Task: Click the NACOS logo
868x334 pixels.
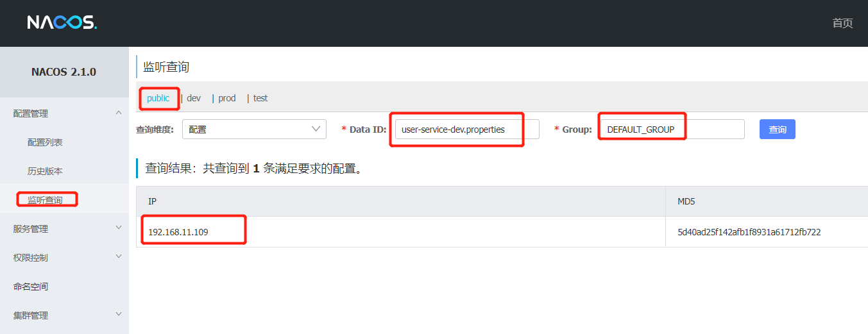Action: pos(62,23)
